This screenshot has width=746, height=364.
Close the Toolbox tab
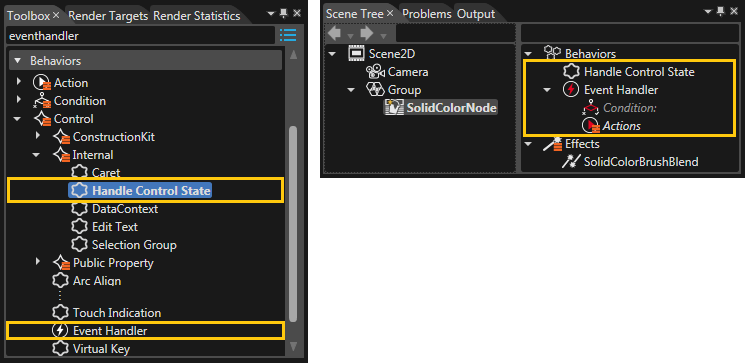56,15
